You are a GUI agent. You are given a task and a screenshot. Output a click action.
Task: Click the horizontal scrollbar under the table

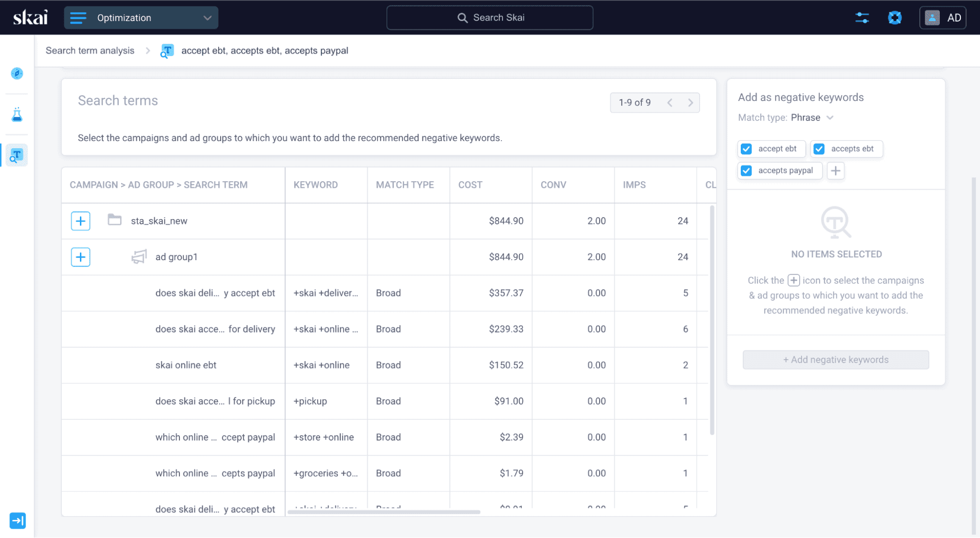pyautogui.click(x=384, y=512)
